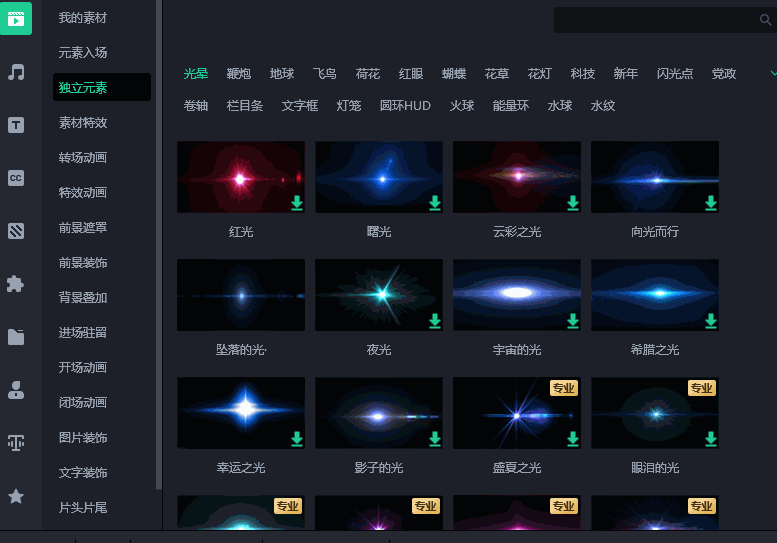This screenshot has height=543, width=777.
Task: Open the text T panel icon
Action: point(16,125)
